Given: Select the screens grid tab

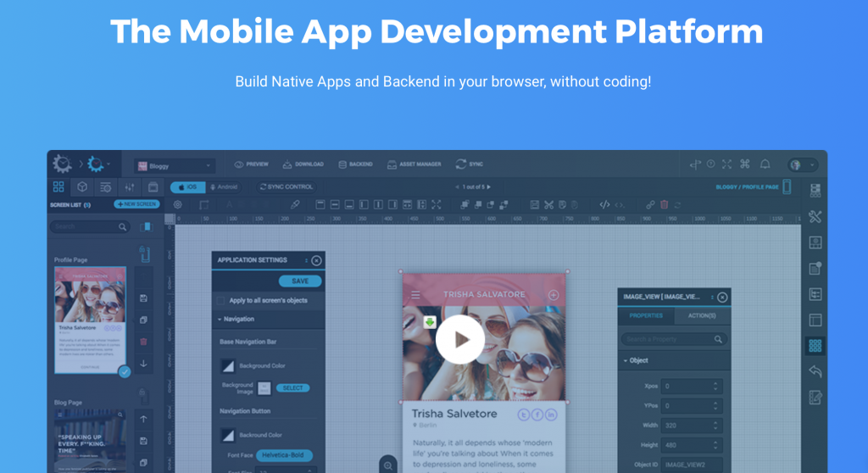Looking at the screenshot, I should 58,186.
